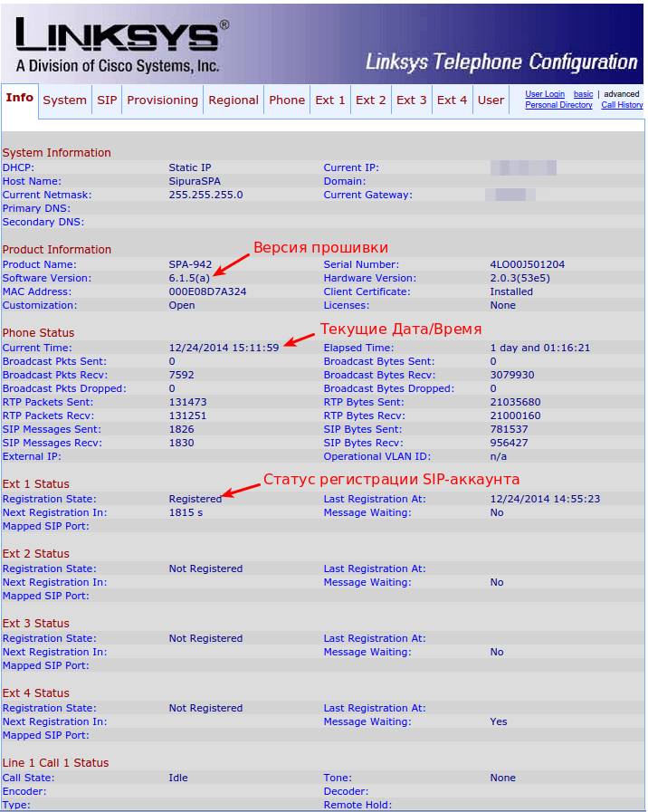Click SIP Bytes Sent value 781537
The height and width of the screenshot is (812, 648).
[510, 429]
